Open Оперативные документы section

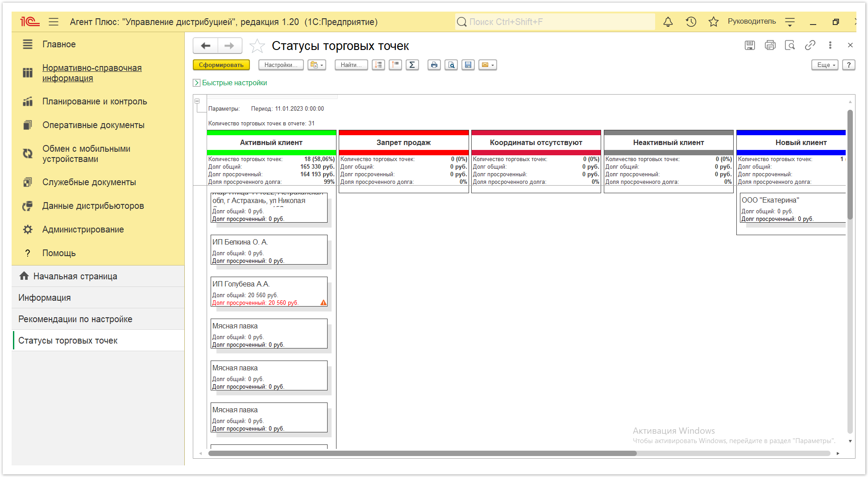tap(93, 125)
